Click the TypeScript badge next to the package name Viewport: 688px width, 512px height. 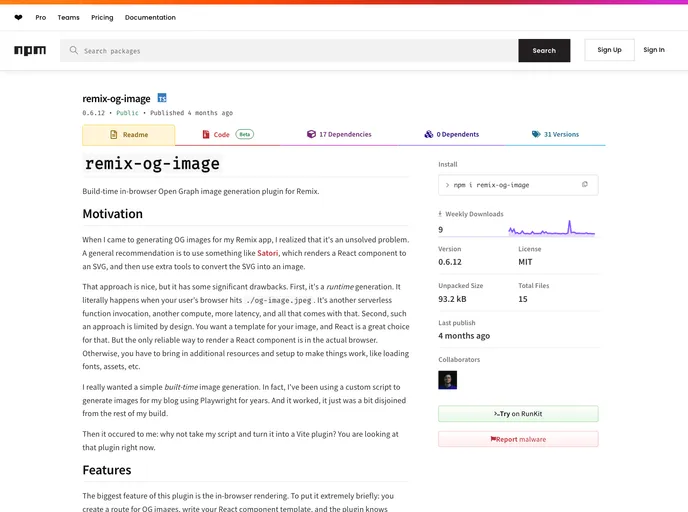[x=162, y=98]
